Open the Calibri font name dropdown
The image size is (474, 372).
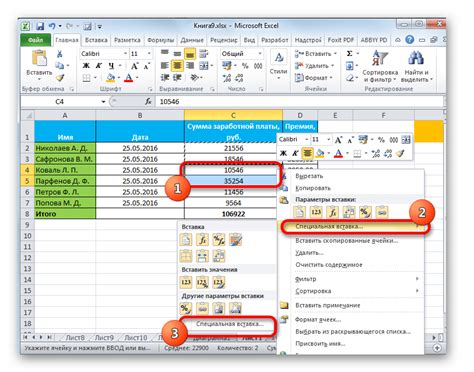tap(125, 54)
